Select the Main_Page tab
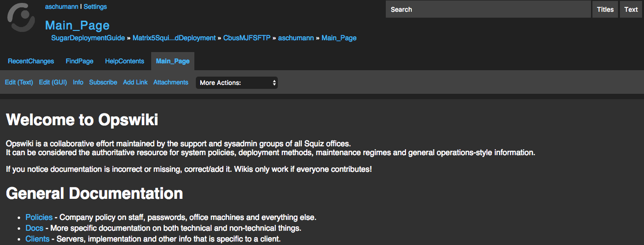The width and height of the screenshot is (644, 245). (x=173, y=61)
